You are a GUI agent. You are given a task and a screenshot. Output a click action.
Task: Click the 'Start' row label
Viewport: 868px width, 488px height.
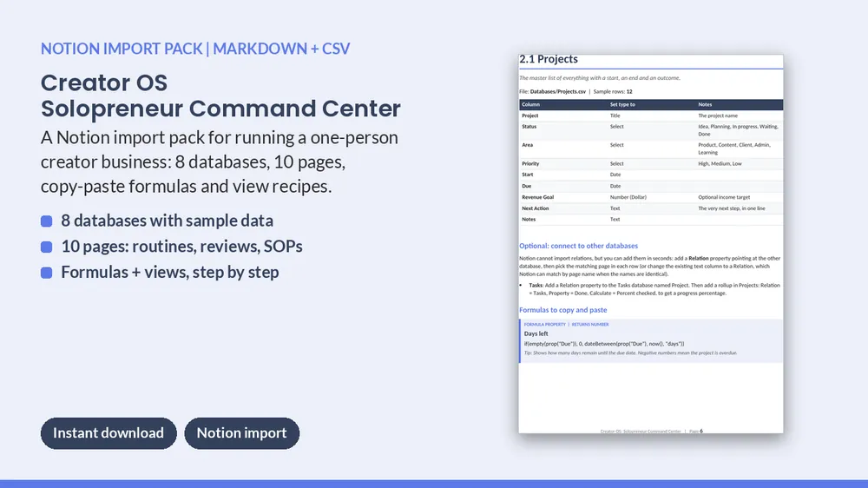[528, 175]
